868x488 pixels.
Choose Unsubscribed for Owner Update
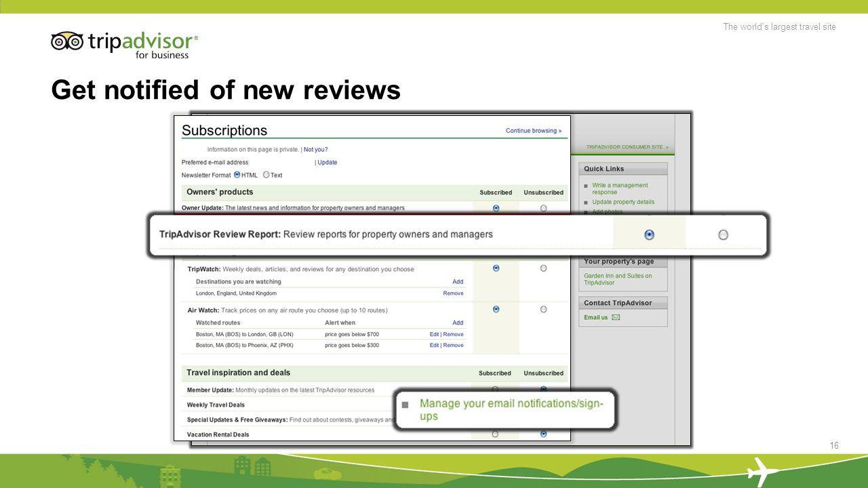(544, 208)
